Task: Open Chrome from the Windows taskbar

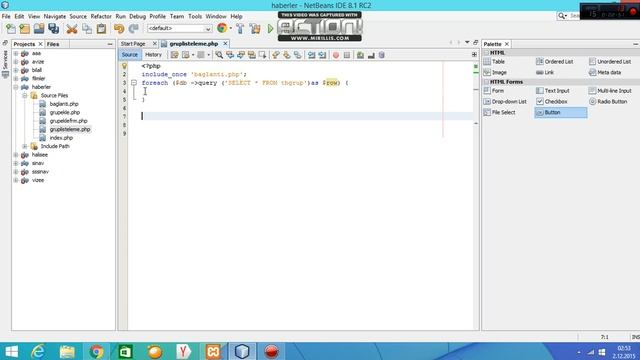Action: point(97,351)
